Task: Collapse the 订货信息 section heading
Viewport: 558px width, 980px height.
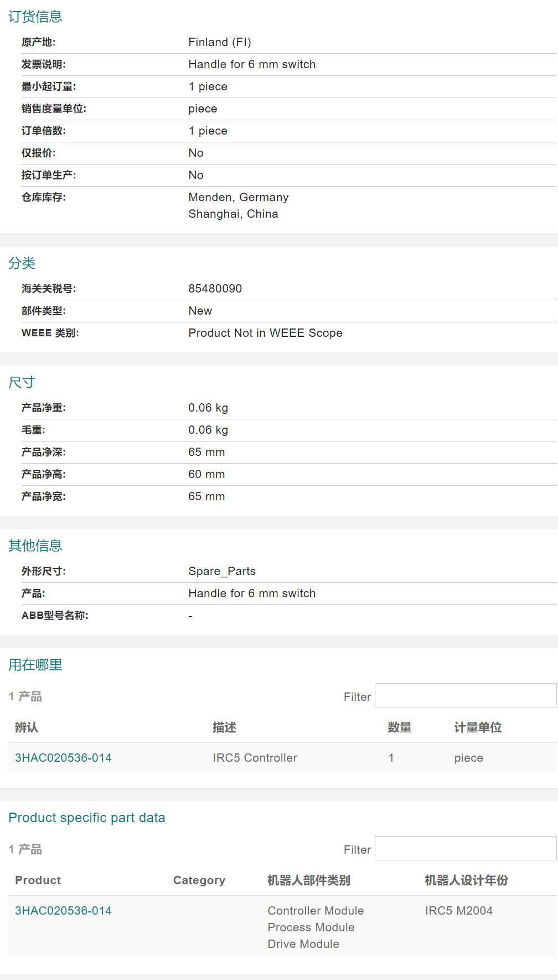Action: point(35,17)
